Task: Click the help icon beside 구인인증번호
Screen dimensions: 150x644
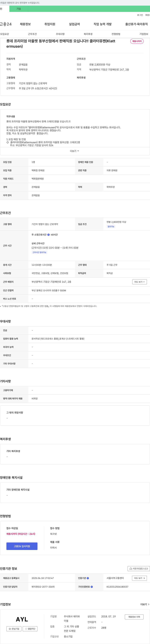Action: pyautogui.click(x=92, y=587)
